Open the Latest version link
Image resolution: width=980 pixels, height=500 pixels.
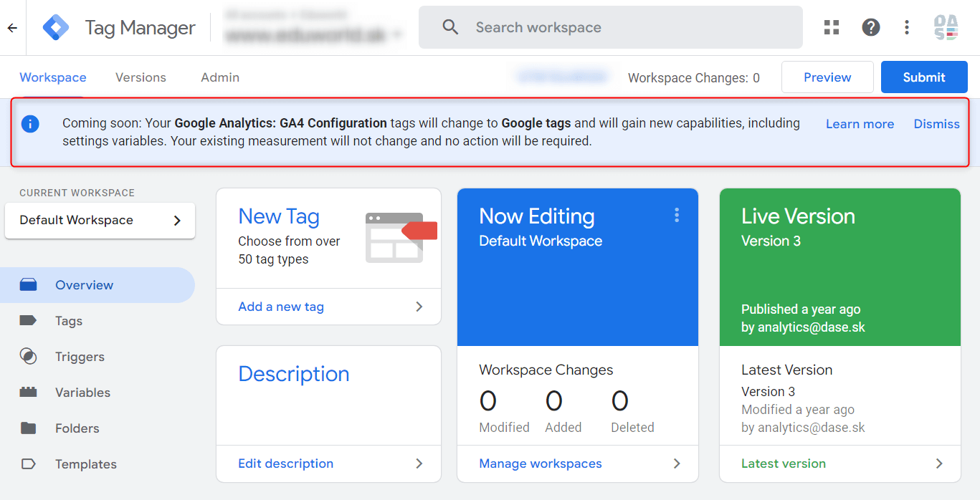[784, 463]
